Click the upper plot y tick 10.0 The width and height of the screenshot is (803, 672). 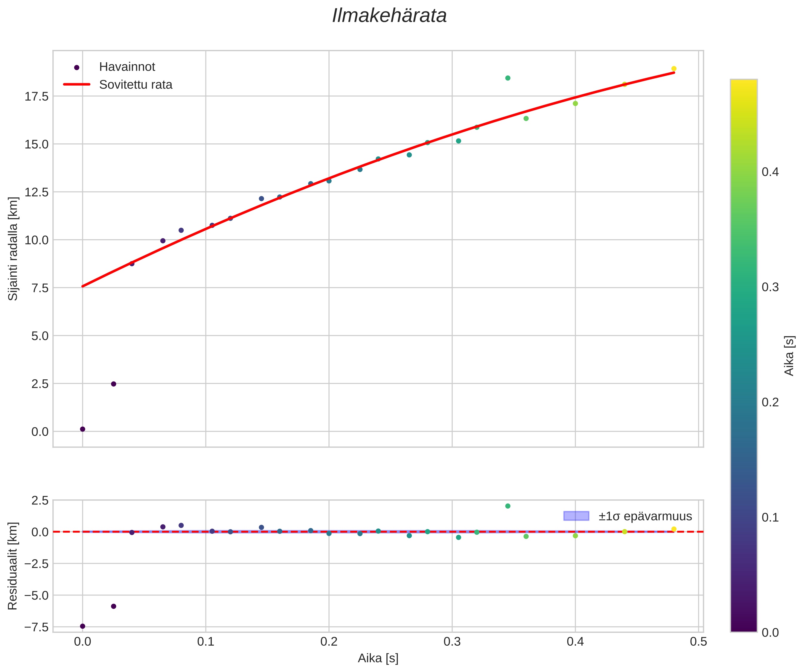click(37, 240)
